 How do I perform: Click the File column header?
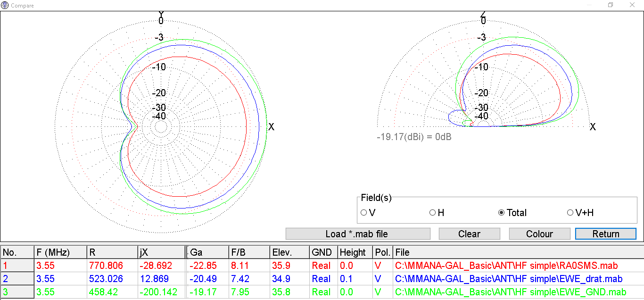[x=518, y=252]
